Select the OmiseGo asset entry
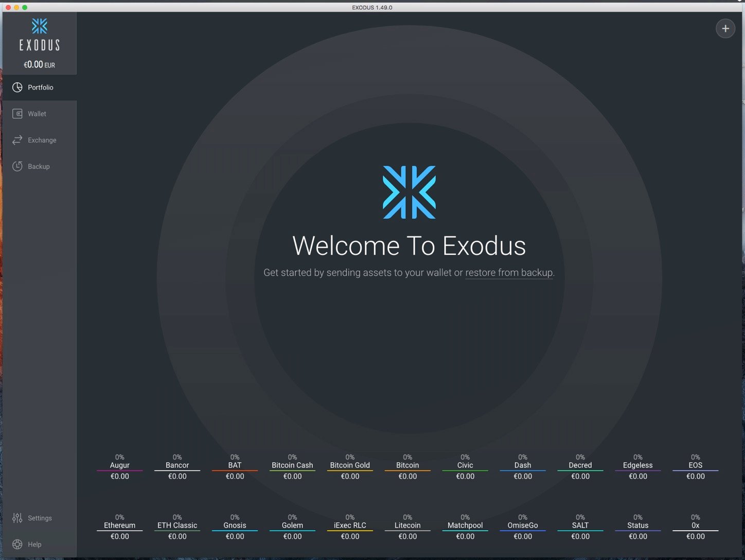Image resolution: width=745 pixels, height=560 pixels. click(523, 527)
